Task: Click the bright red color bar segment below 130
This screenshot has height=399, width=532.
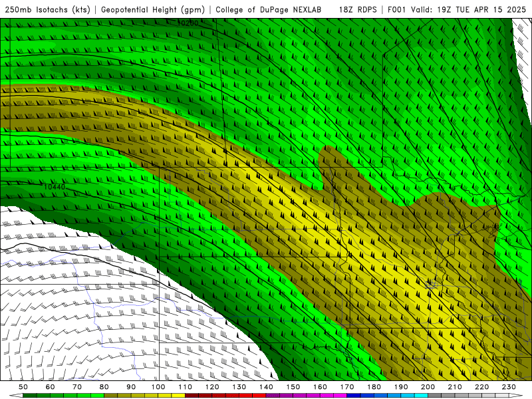Action: pyautogui.click(x=245, y=395)
